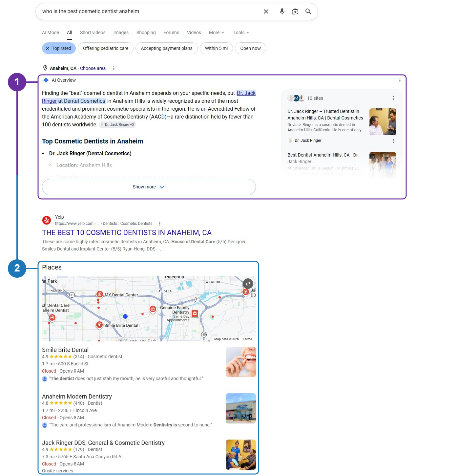The image size is (458, 476).
Task: Click the source site favicons next to 10 sites
Action: pos(296,98)
